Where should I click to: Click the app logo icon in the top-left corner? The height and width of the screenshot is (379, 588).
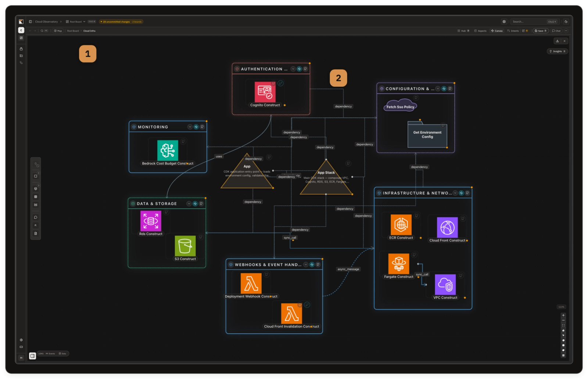coord(21,22)
